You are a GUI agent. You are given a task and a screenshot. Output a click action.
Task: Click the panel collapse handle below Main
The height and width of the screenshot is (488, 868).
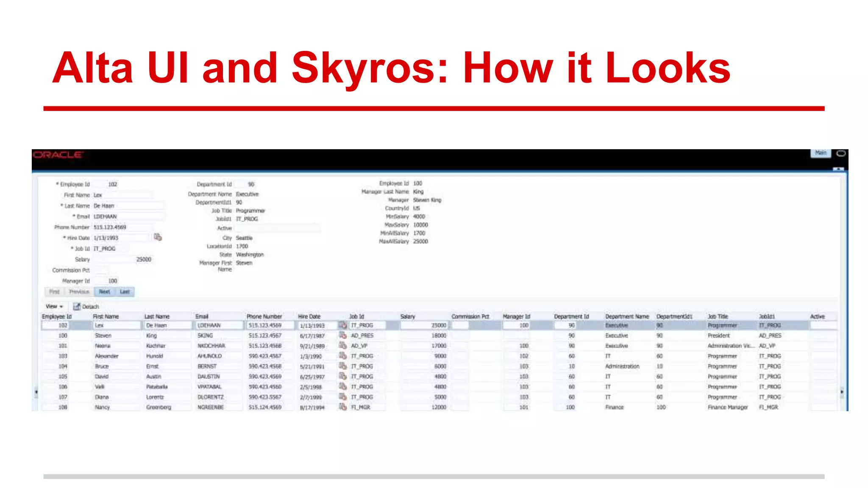(x=838, y=169)
